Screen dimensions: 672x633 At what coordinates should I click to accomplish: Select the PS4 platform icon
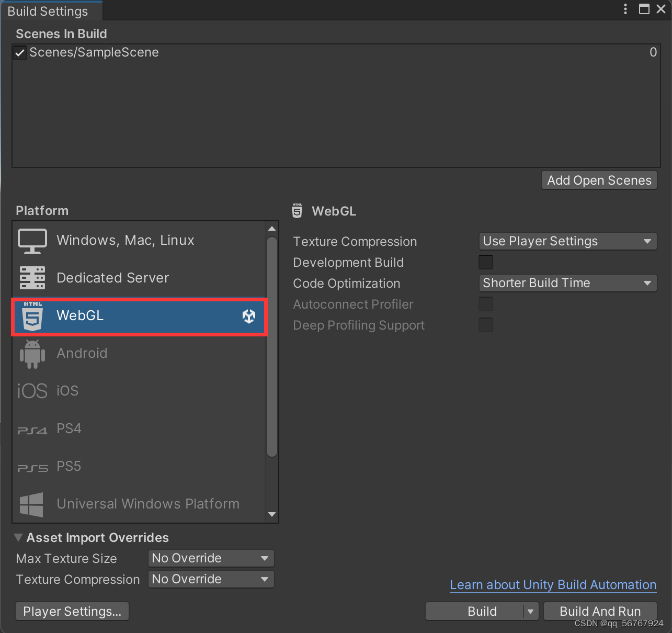[x=32, y=428]
